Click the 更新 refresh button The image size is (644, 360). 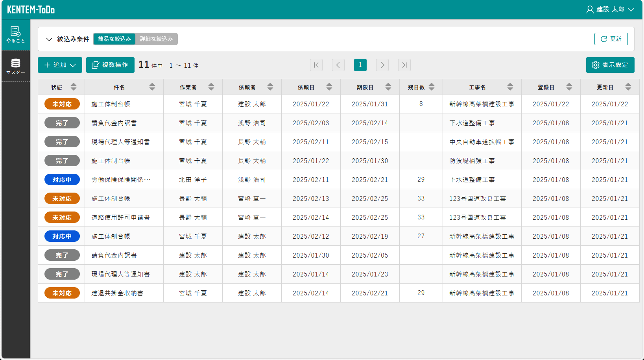pos(611,39)
